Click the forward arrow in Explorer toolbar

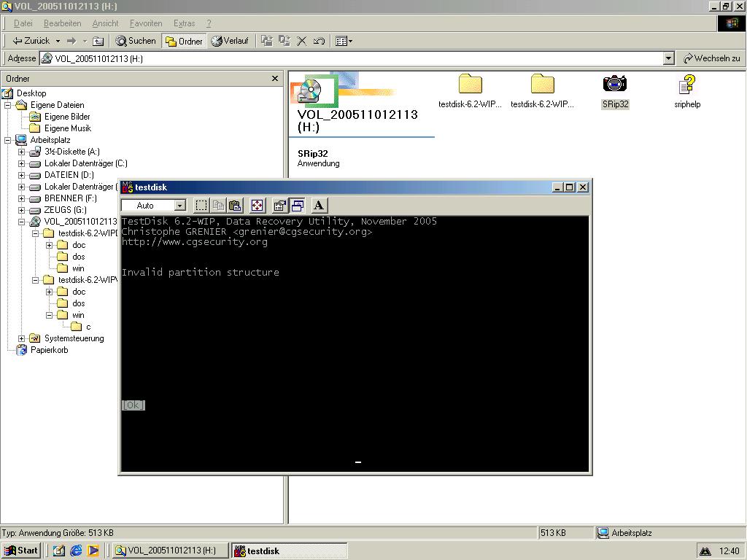(71, 41)
